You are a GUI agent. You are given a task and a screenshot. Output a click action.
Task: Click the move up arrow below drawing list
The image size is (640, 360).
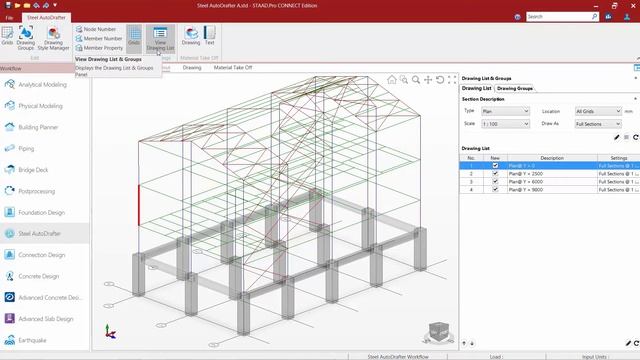click(464, 344)
